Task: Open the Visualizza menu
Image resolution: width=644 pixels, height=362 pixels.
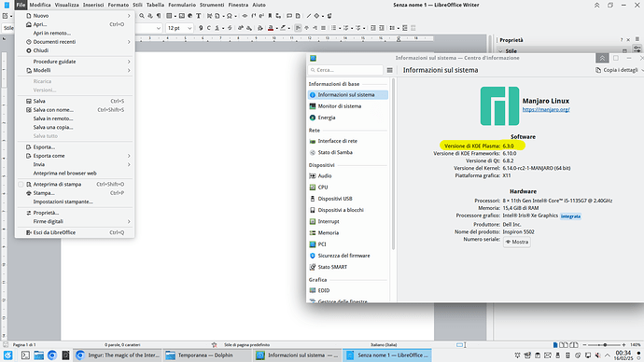Action: [x=66, y=5]
